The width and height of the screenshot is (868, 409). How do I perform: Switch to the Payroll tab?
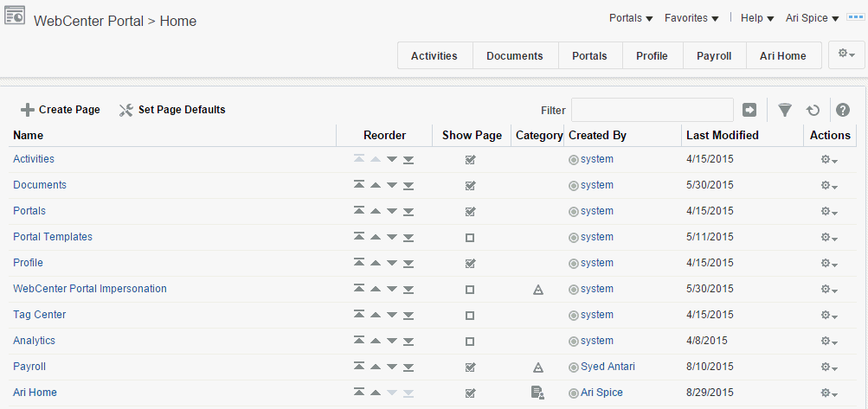coord(714,55)
